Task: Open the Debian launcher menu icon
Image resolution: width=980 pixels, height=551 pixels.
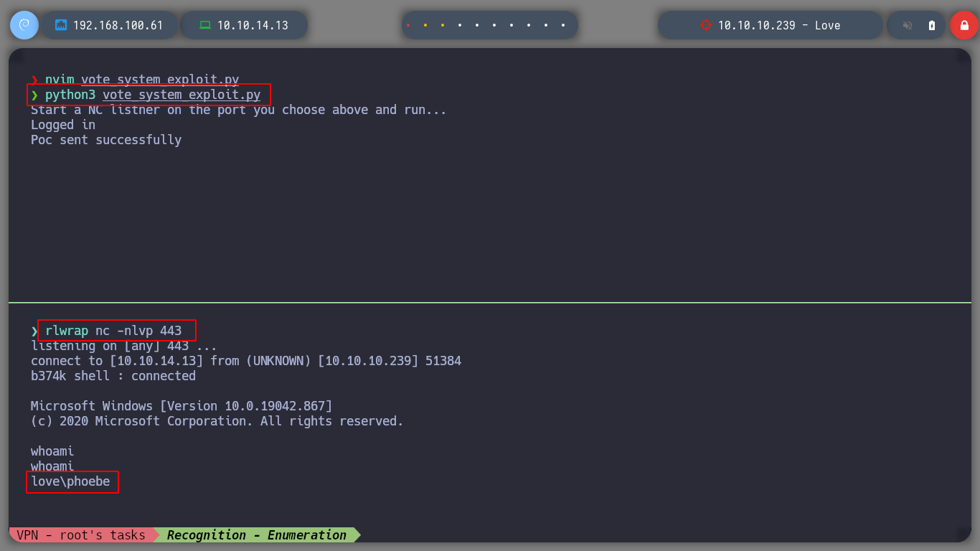Action: 24,25
